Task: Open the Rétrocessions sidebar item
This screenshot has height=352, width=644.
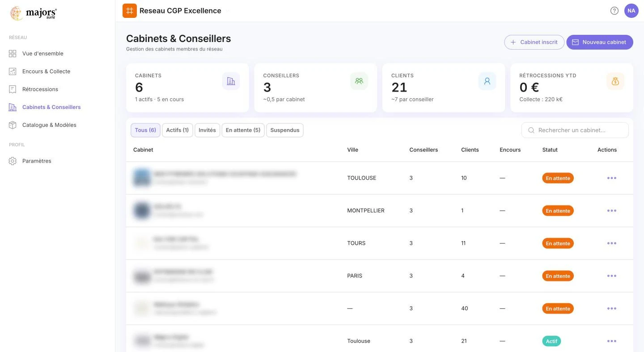Action: (x=40, y=89)
